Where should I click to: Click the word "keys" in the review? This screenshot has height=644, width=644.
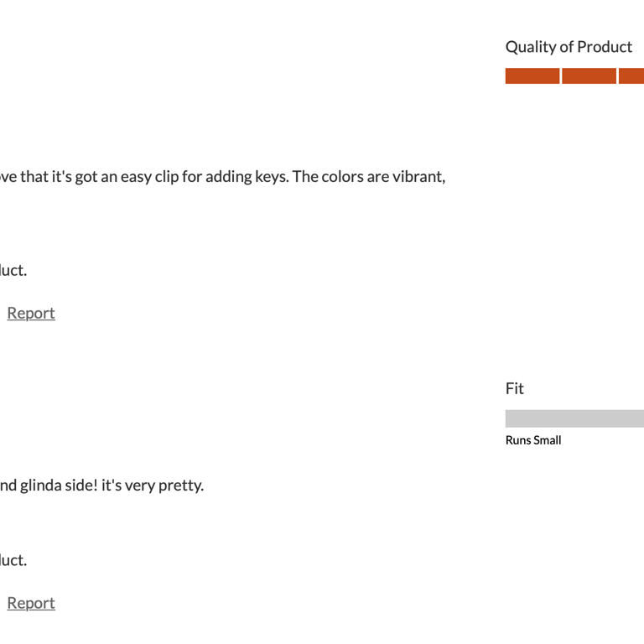[x=272, y=177]
